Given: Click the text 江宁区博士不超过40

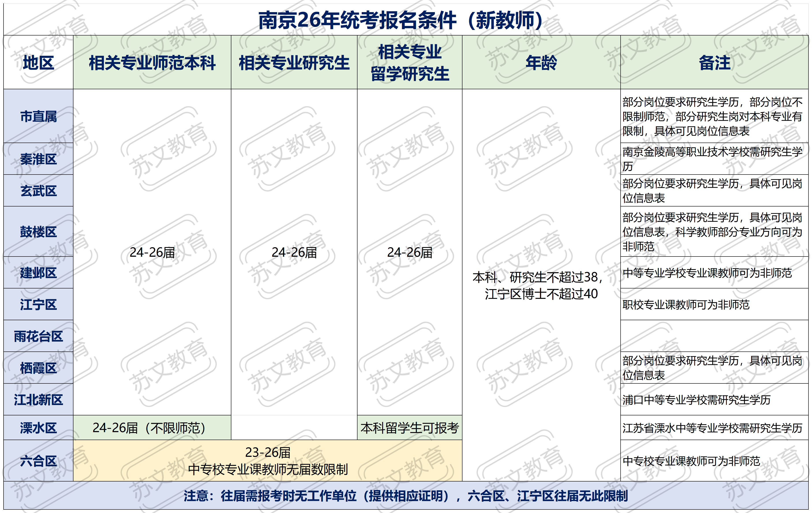Looking at the screenshot, I should (x=541, y=294).
